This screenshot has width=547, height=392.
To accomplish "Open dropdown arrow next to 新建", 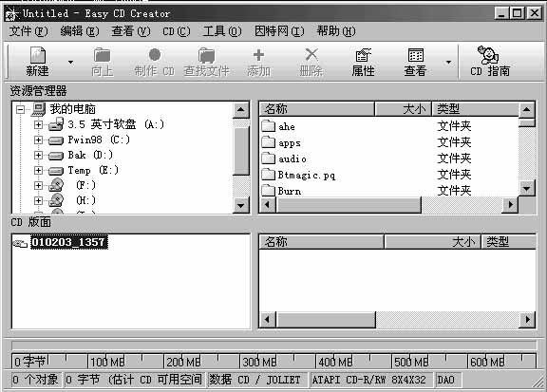I will [x=71, y=63].
